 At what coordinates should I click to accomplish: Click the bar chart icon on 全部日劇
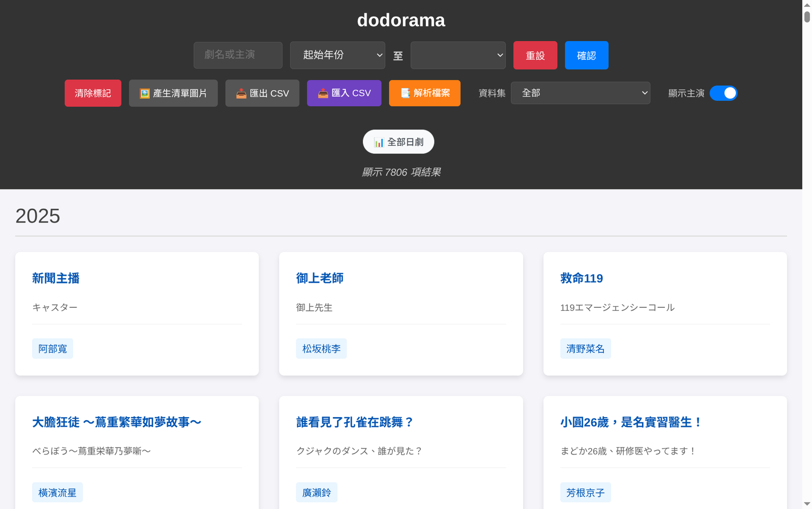pyautogui.click(x=379, y=142)
